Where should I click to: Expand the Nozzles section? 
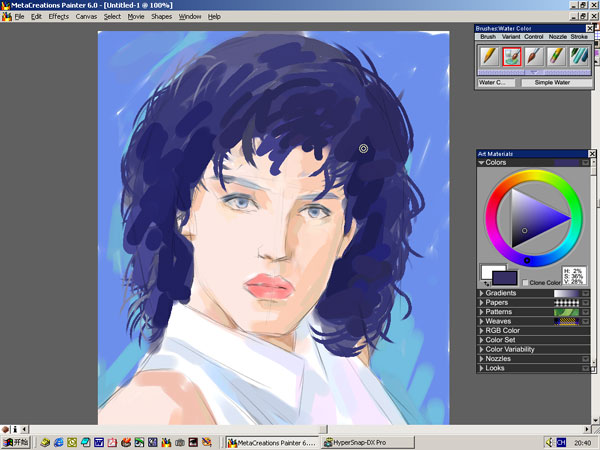[x=481, y=359]
